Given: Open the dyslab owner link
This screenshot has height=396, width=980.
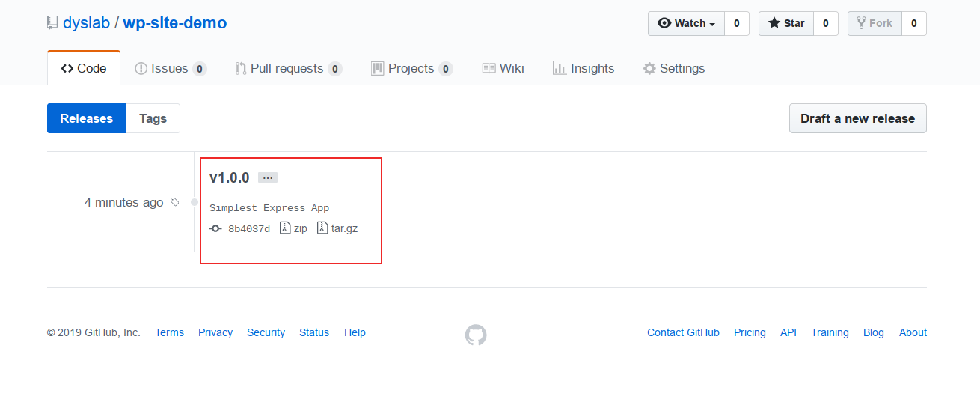Looking at the screenshot, I should click(86, 23).
